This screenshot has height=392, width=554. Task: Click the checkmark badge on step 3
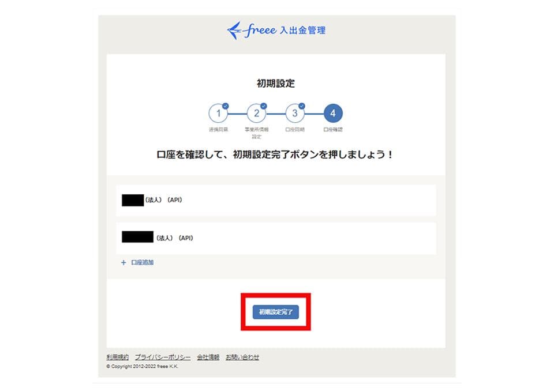click(x=302, y=106)
